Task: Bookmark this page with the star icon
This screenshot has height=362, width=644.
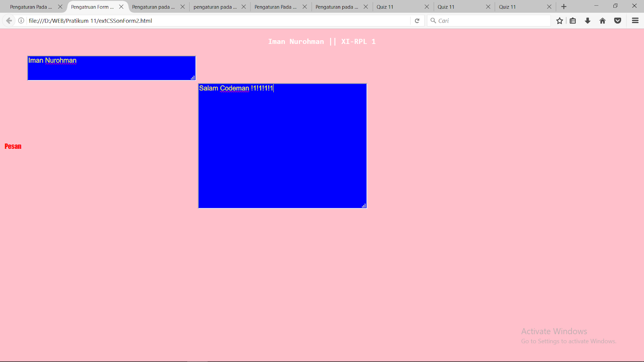Action: click(559, 21)
